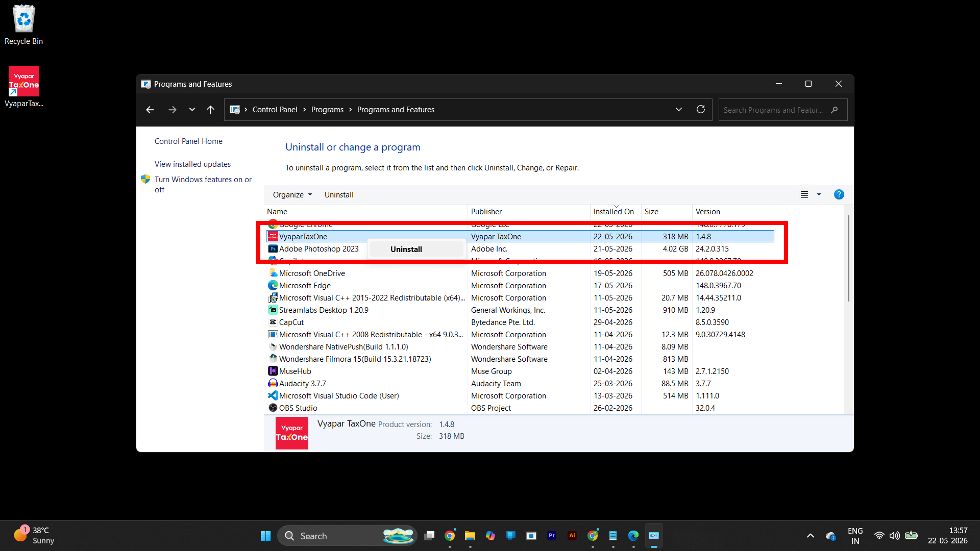Click the Control Panel icon in address bar
The image size is (980, 551).
tap(235, 110)
